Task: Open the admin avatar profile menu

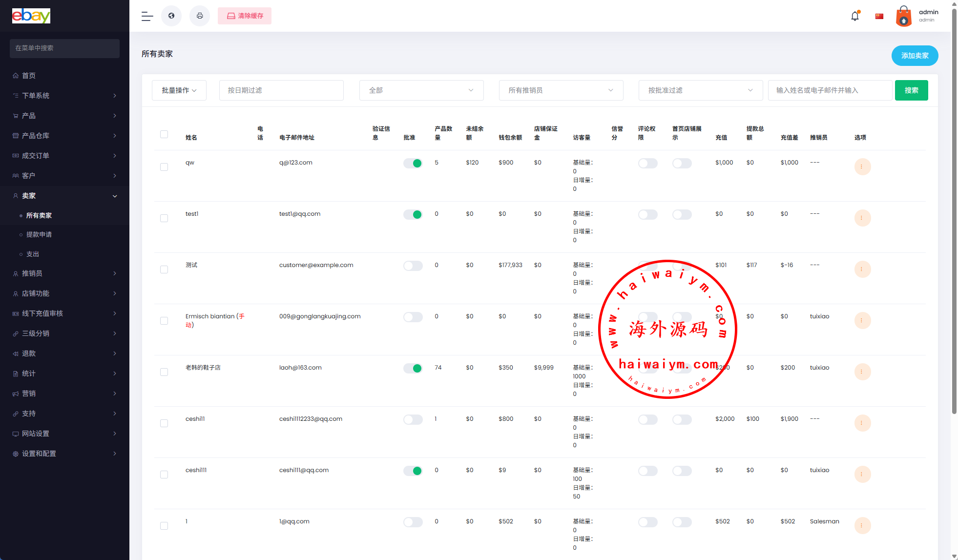Action: (x=904, y=16)
